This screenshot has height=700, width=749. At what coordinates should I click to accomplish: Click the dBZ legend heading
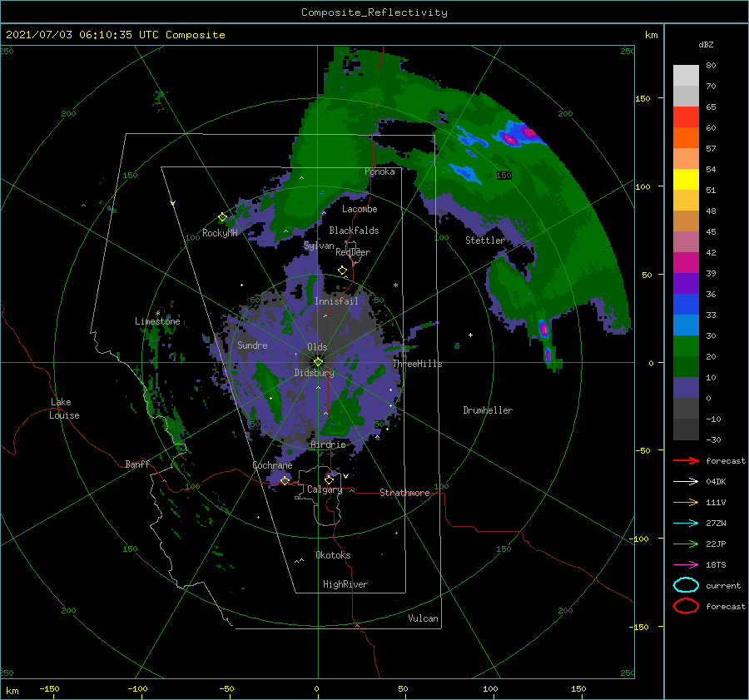(x=706, y=44)
